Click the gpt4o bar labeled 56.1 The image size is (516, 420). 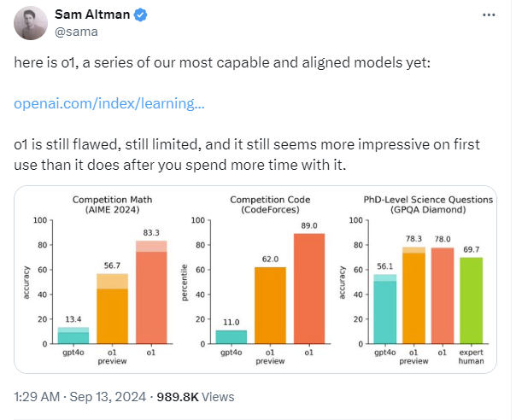[x=384, y=309]
